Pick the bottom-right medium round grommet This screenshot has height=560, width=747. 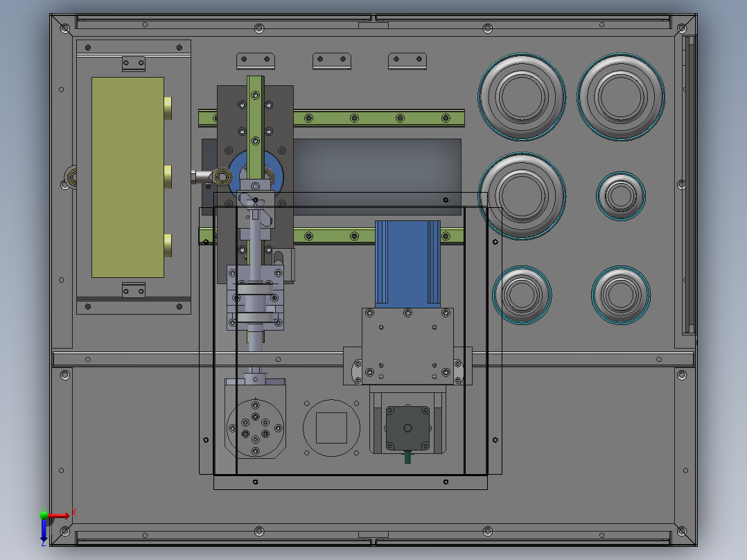pos(621,295)
